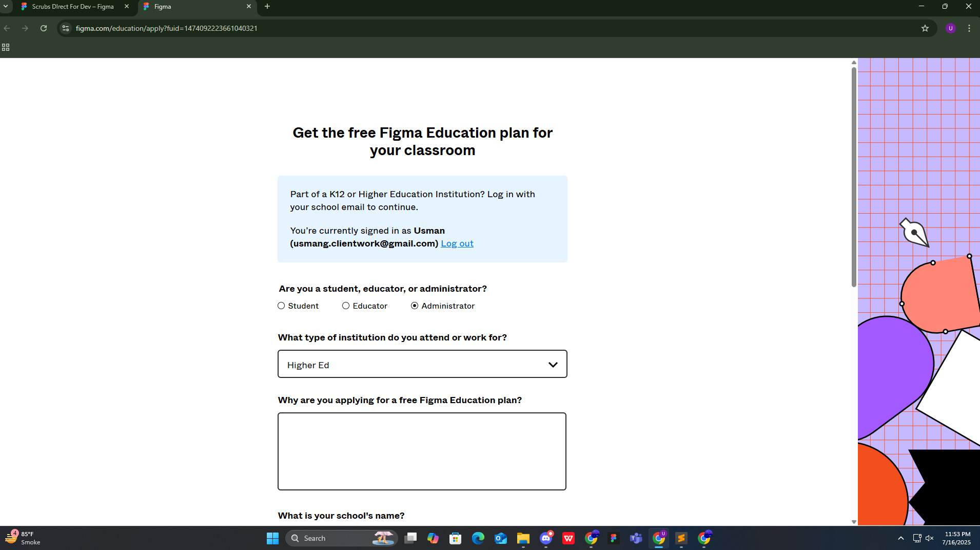
Task: Click the address bar URL
Action: [x=167, y=28]
